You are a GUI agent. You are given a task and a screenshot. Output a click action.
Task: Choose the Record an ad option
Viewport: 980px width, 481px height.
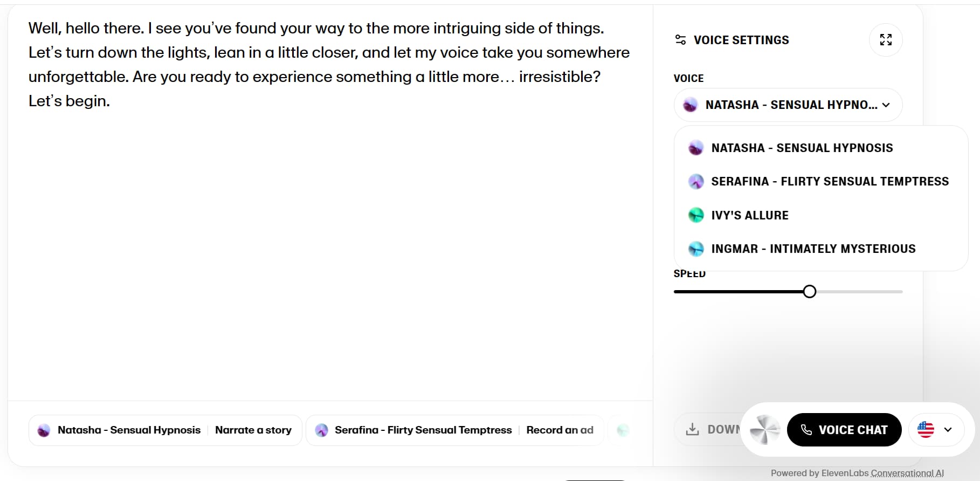click(x=559, y=430)
